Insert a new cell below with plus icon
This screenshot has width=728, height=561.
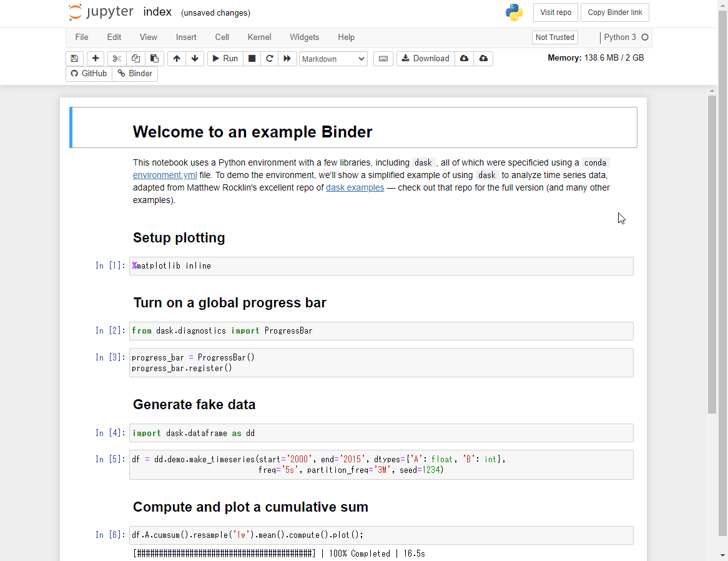pyautogui.click(x=95, y=58)
